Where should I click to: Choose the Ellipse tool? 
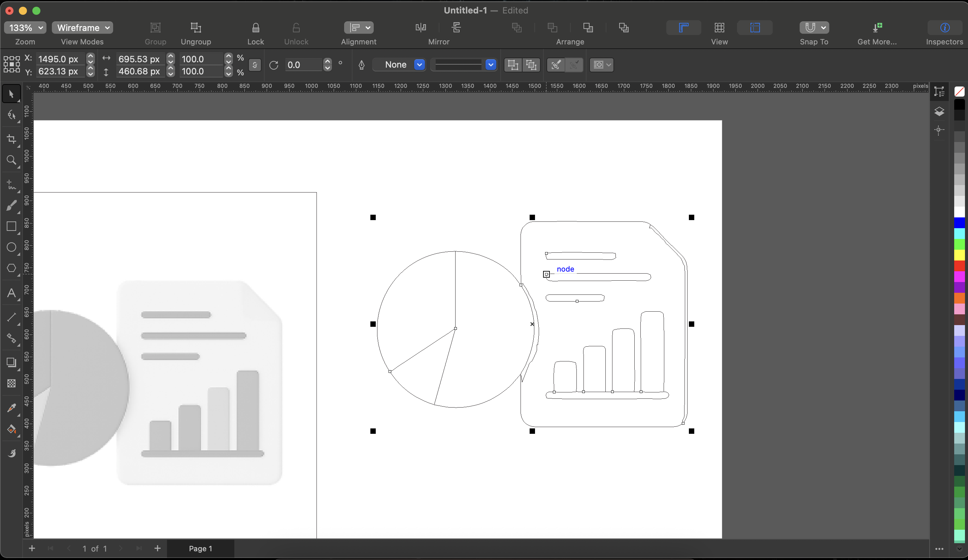11,247
